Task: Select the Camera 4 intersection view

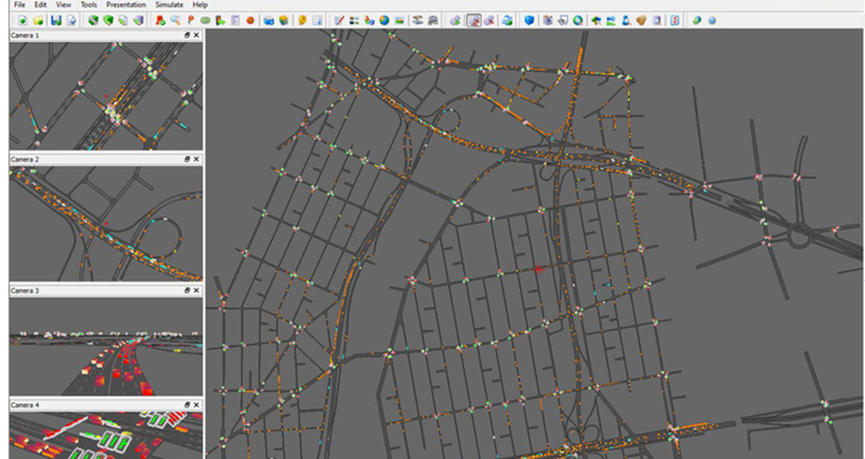Action: (106, 435)
